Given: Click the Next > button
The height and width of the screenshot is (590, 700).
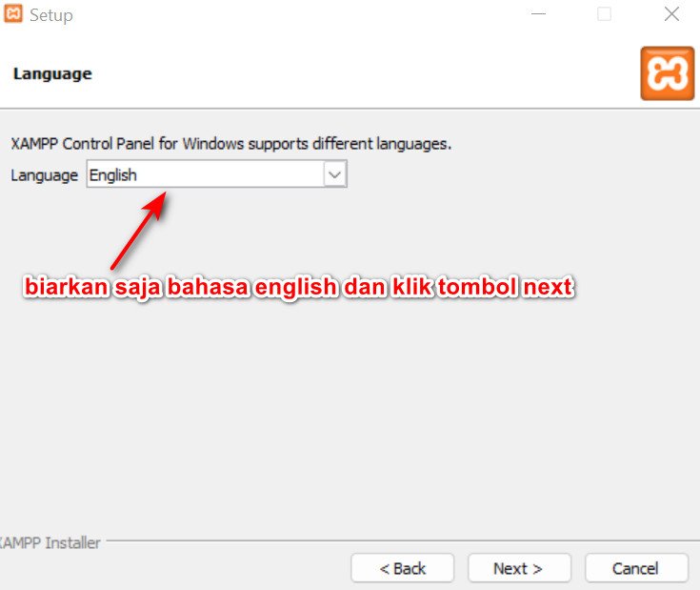Looking at the screenshot, I should pos(519,568).
